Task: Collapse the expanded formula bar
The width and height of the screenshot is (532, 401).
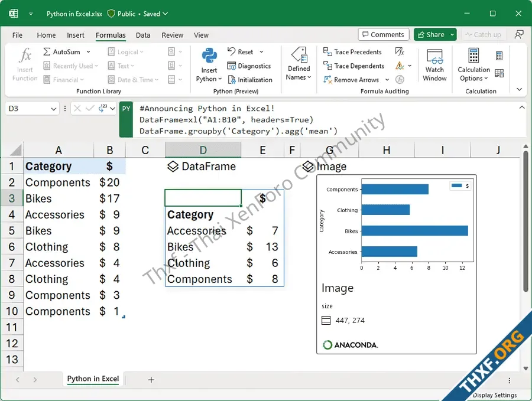Action: pyautogui.click(x=522, y=107)
